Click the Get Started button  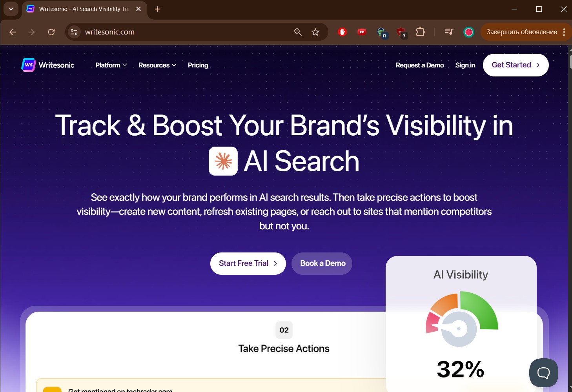coord(516,65)
